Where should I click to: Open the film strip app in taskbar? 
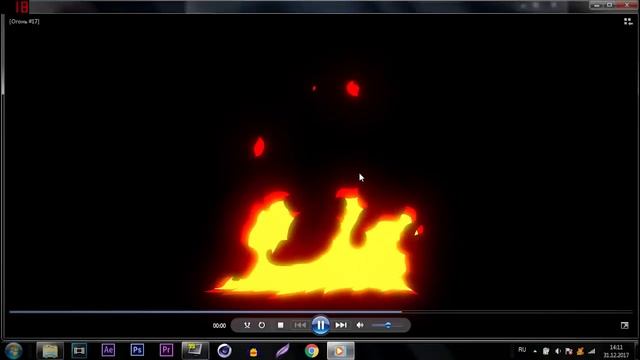[79, 351]
